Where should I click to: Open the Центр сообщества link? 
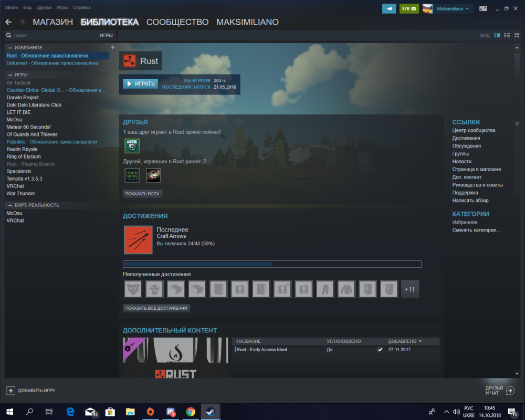(x=474, y=130)
